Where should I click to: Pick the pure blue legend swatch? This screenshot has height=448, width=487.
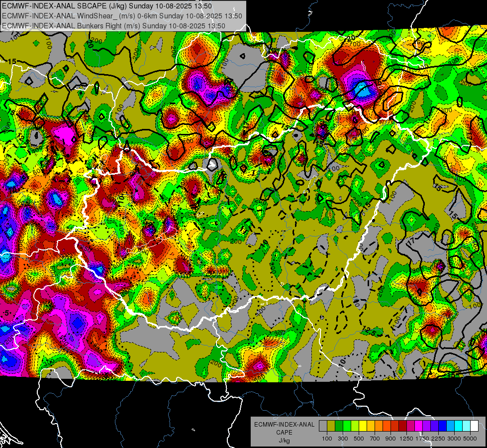click(x=443, y=426)
